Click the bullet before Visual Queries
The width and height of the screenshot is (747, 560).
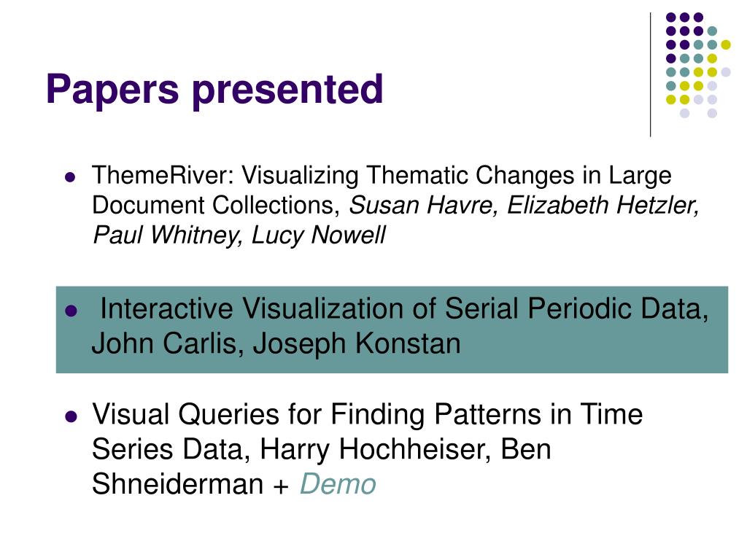(x=71, y=416)
